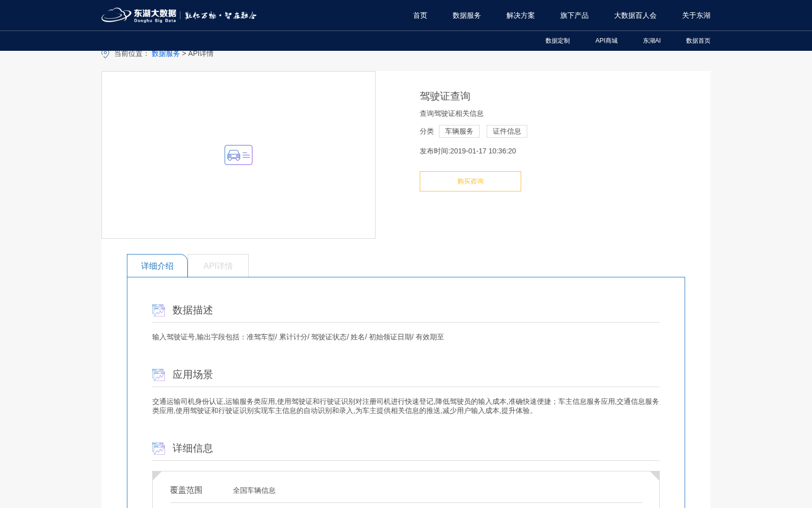Open the 数据服务 top menu item
This screenshot has width=812, height=508.
click(467, 15)
